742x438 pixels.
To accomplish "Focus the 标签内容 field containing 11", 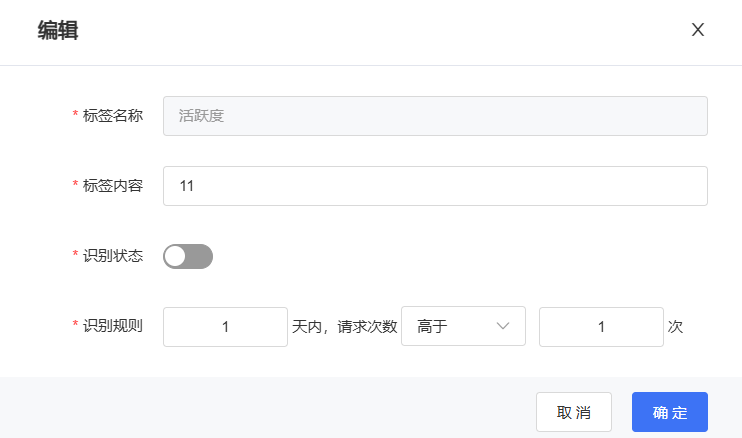I will [x=435, y=186].
